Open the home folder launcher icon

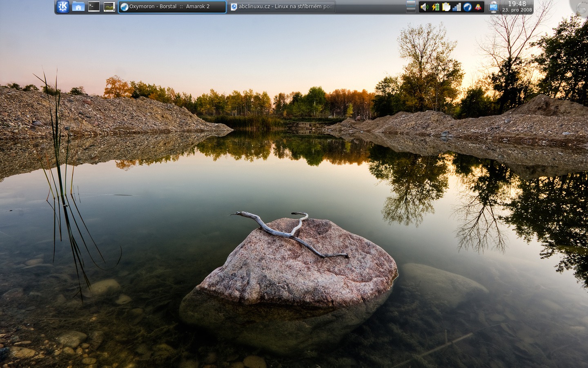[x=78, y=7]
